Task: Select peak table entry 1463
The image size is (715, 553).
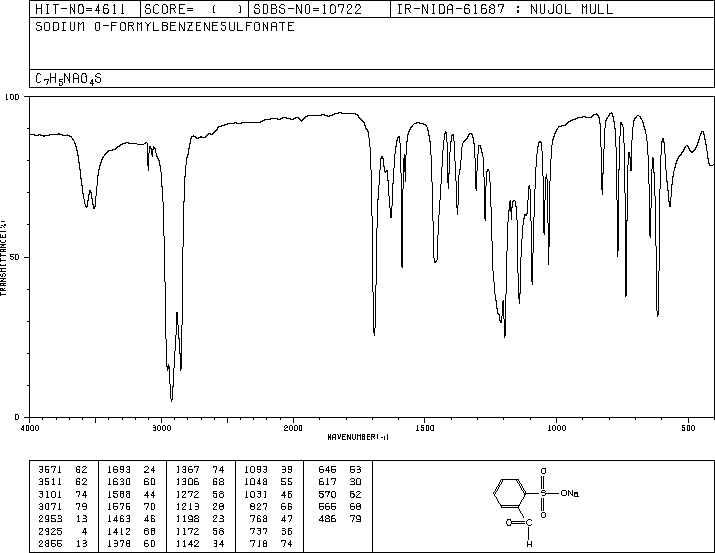Action: [x=131, y=519]
